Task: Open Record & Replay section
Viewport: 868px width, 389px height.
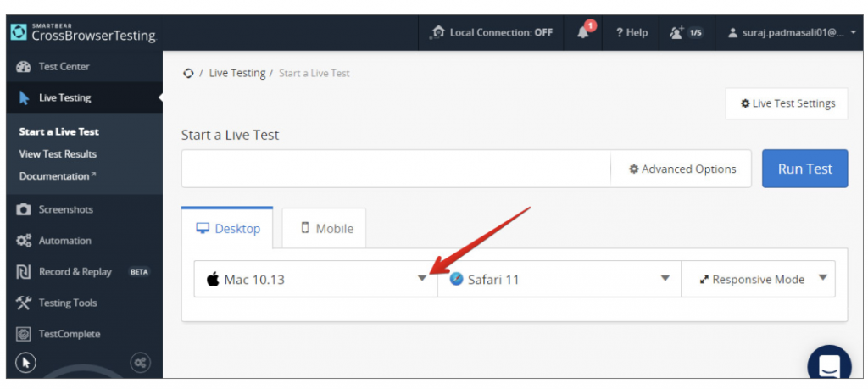Action: point(84,272)
